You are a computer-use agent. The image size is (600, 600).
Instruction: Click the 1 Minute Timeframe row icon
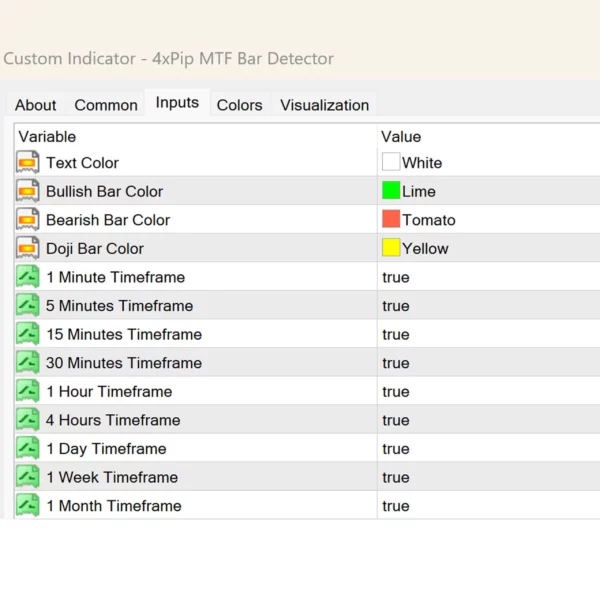[28, 277]
